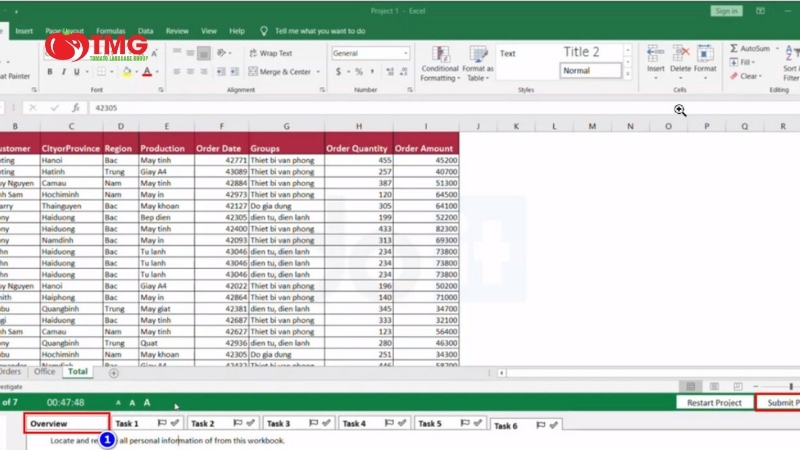Select column G header
The height and width of the screenshot is (450, 800).
[x=286, y=126]
